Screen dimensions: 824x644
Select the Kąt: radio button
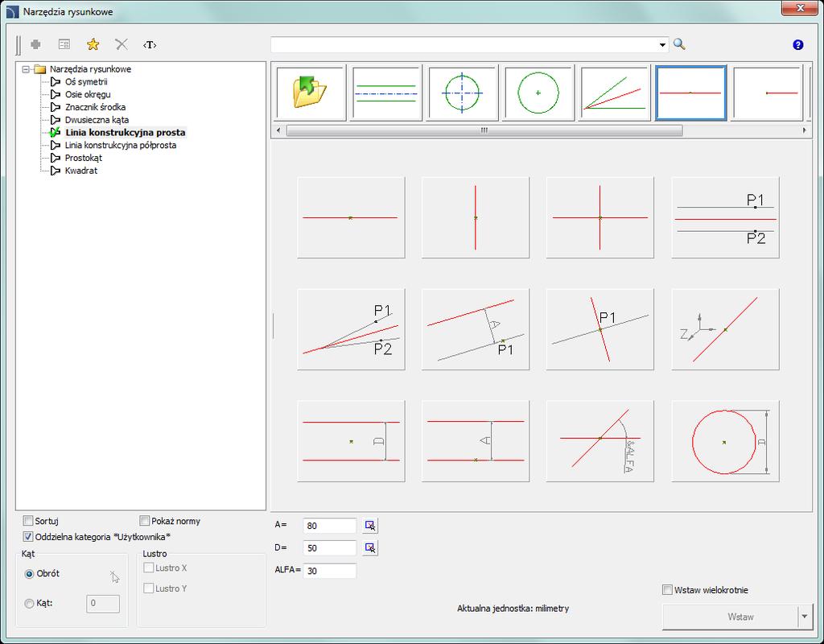pos(30,604)
